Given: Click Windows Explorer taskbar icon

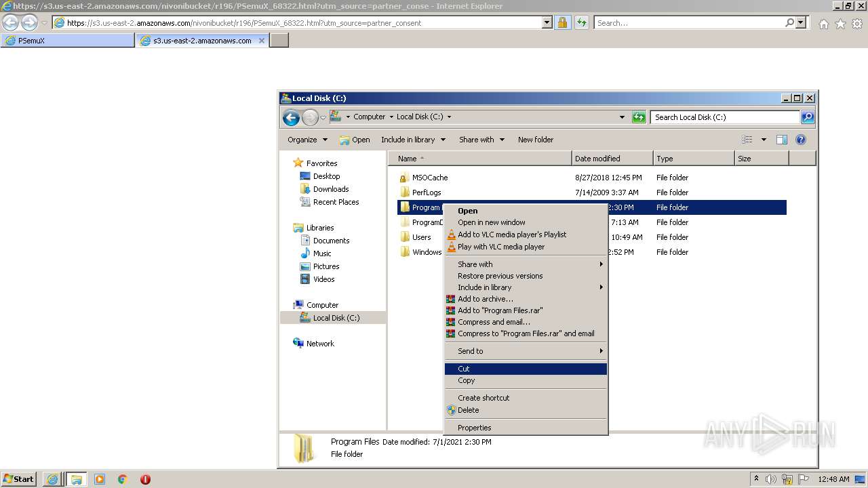Looking at the screenshot, I should [76, 479].
